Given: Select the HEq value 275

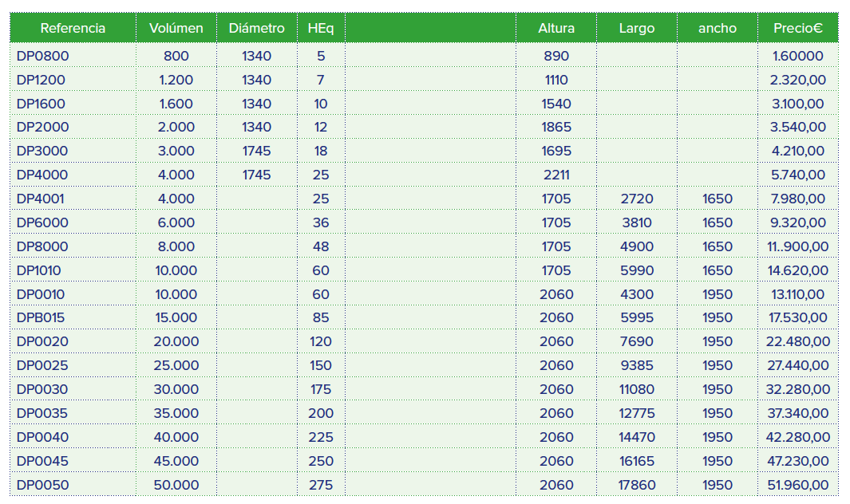Looking at the screenshot, I should click(x=321, y=485).
